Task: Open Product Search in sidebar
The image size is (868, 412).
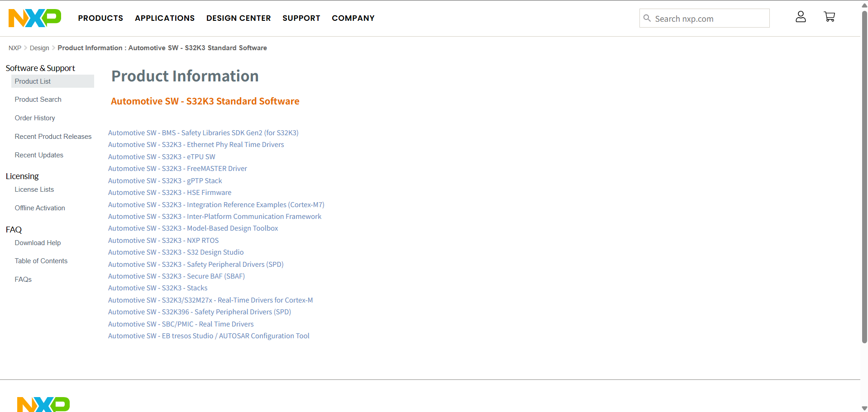Action: pyautogui.click(x=38, y=99)
